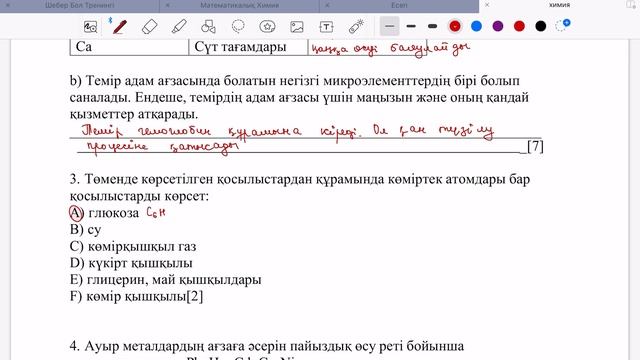Switch to the Шебер Бол Тренингі tab
The height and width of the screenshot is (360, 640).
pyautogui.click(x=80, y=5)
